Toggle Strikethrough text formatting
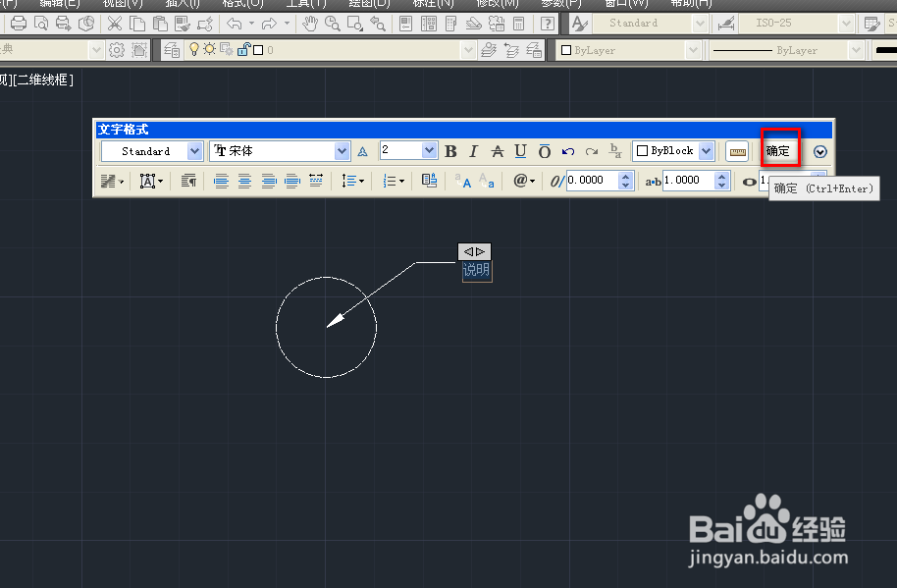897x588 pixels. pyautogui.click(x=498, y=151)
